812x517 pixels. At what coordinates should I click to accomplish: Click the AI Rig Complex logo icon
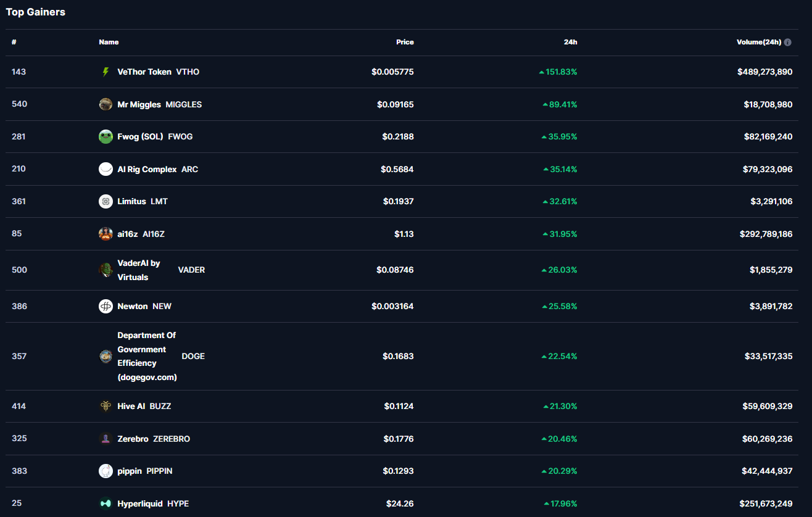coord(106,169)
